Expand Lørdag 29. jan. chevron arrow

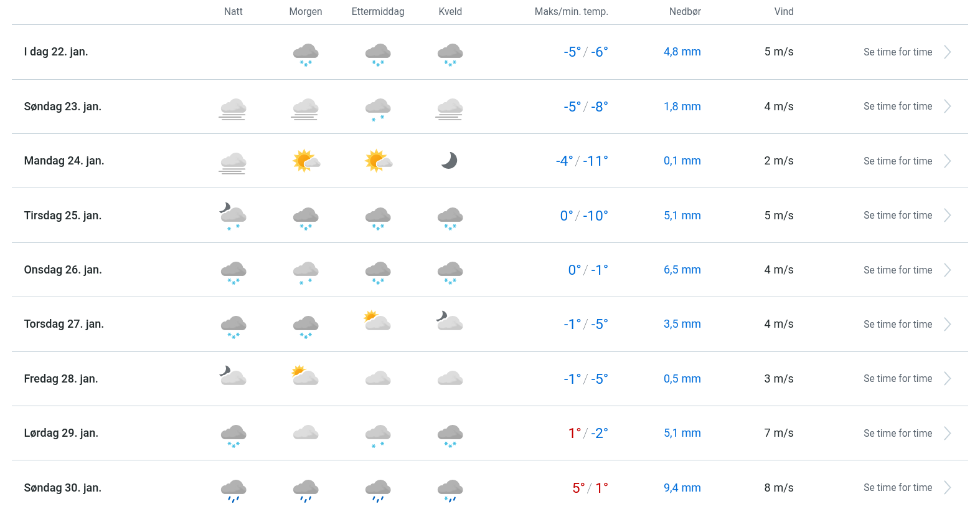pyautogui.click(x=947, y=433)
